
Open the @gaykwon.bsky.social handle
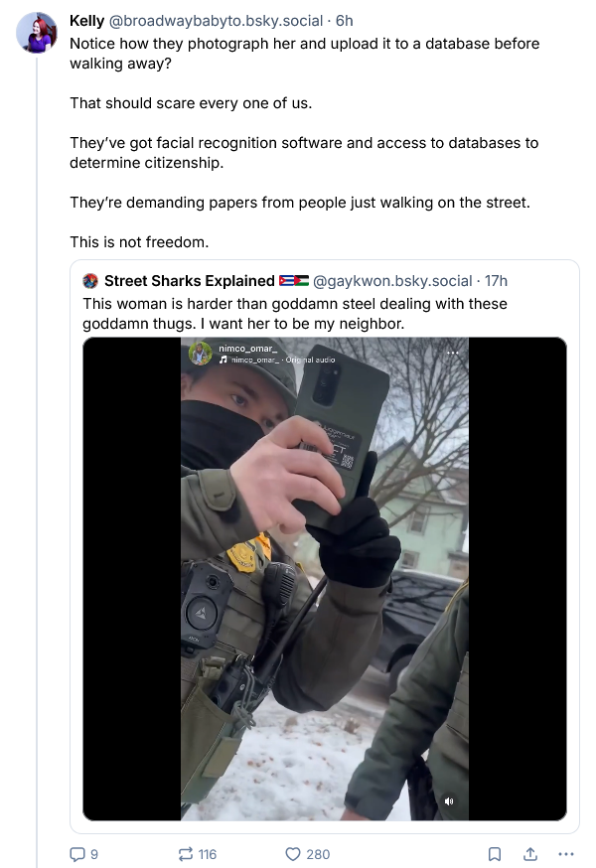click(392, 281)
